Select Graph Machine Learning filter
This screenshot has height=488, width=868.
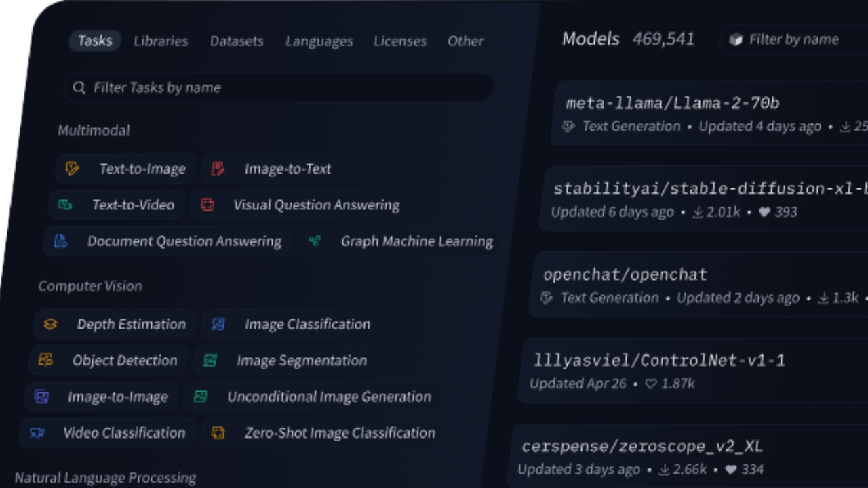click(x=400, y=241)
